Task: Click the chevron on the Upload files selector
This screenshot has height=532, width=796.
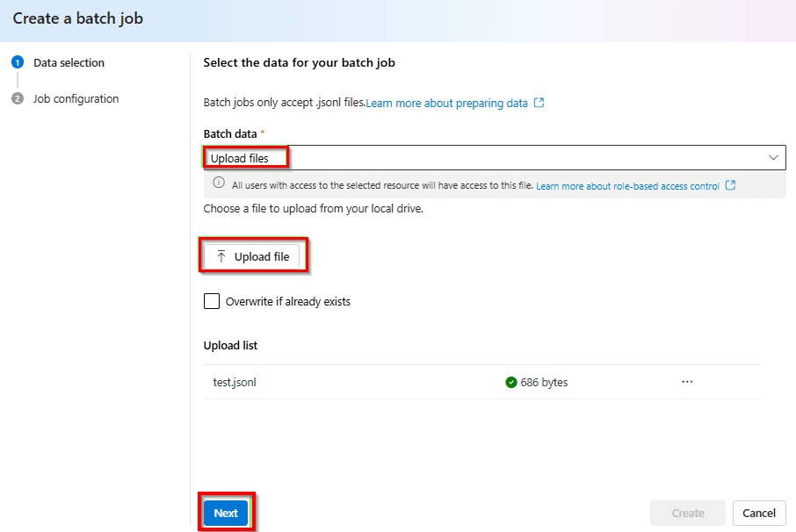Action: tap(774, 158)
